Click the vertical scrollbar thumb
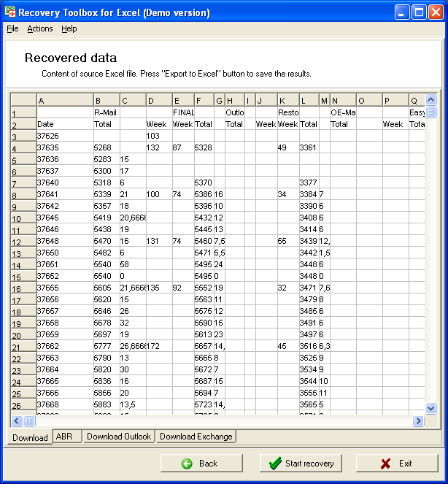448x484 pixels. click(430, 111)
